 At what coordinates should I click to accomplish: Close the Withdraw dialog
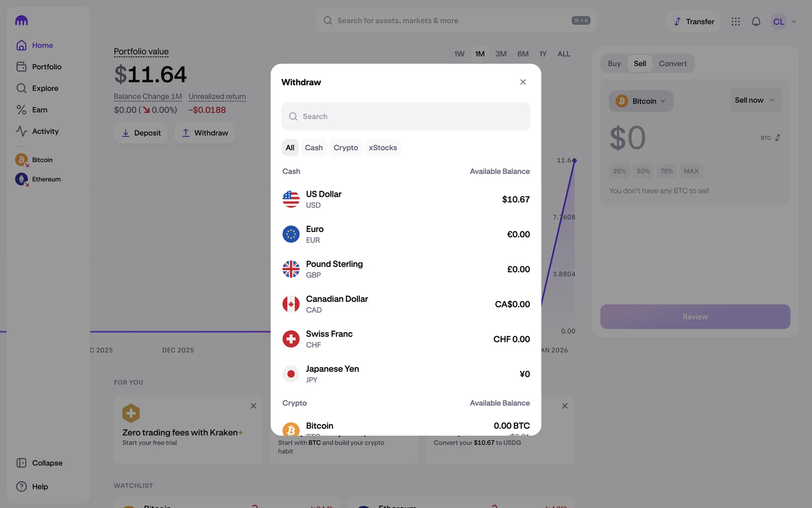(523, 82)
